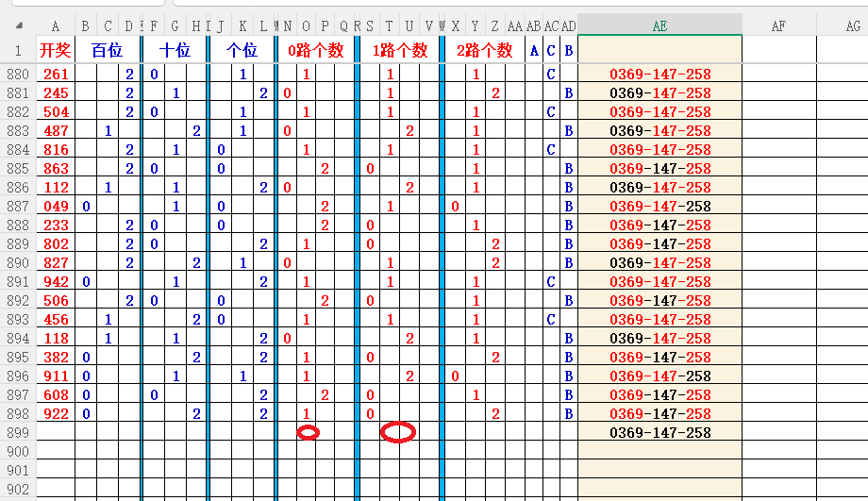Click draw number 506 cell
The height and width of the screenshot is (501, 868).
tap(56, 300)
